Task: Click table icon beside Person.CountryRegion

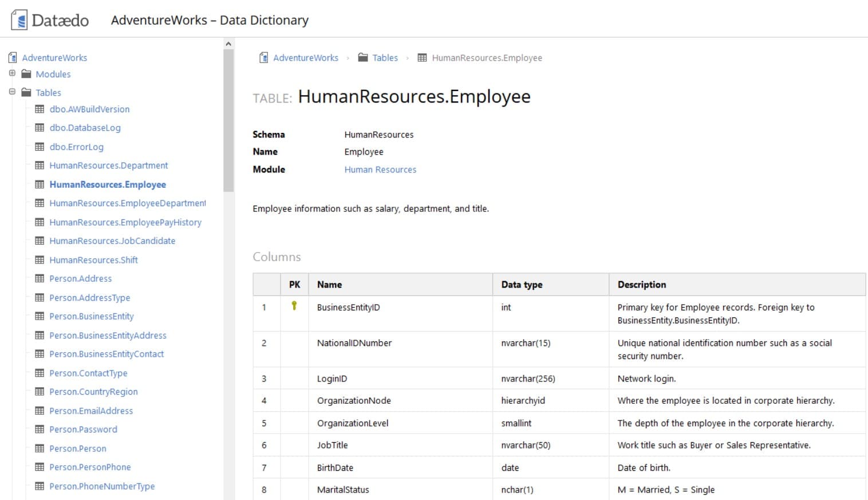Action: [40, 392]
